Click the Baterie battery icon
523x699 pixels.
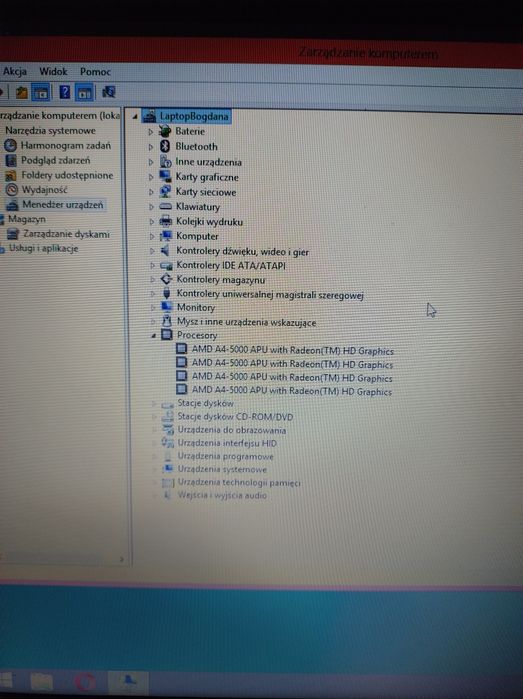point(165,131)
